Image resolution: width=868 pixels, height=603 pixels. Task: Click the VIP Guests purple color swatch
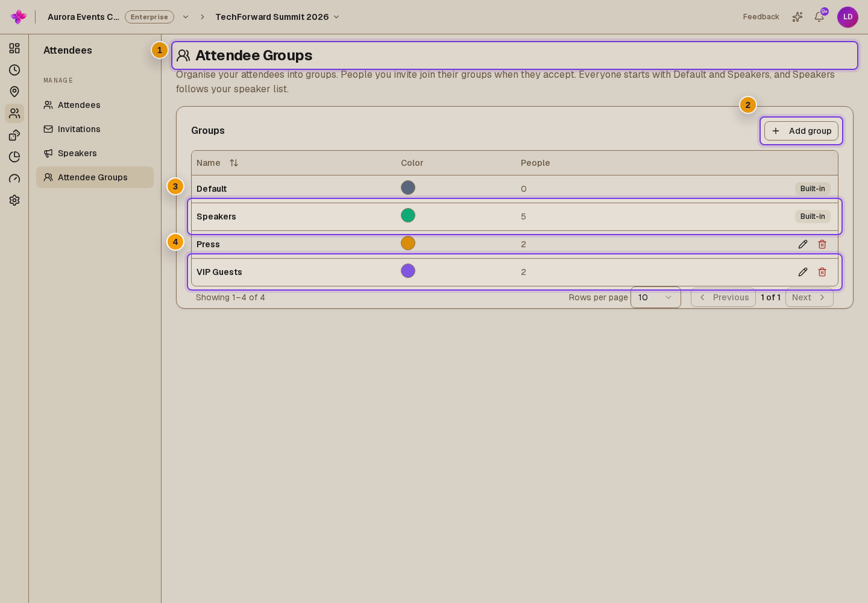408,271
